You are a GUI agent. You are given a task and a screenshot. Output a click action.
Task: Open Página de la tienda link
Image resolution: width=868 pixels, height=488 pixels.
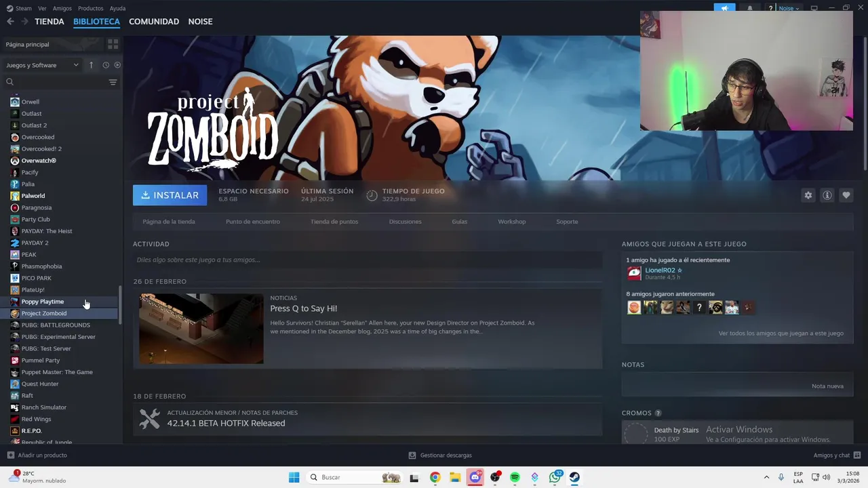click(169, 222)
